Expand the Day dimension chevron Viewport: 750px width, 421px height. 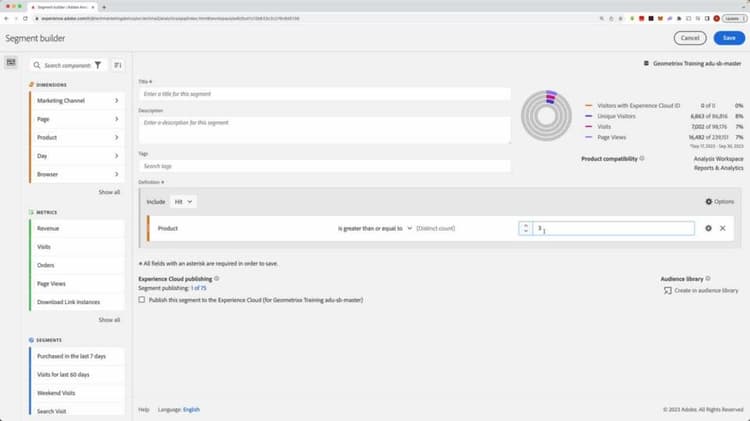[116, 155]
